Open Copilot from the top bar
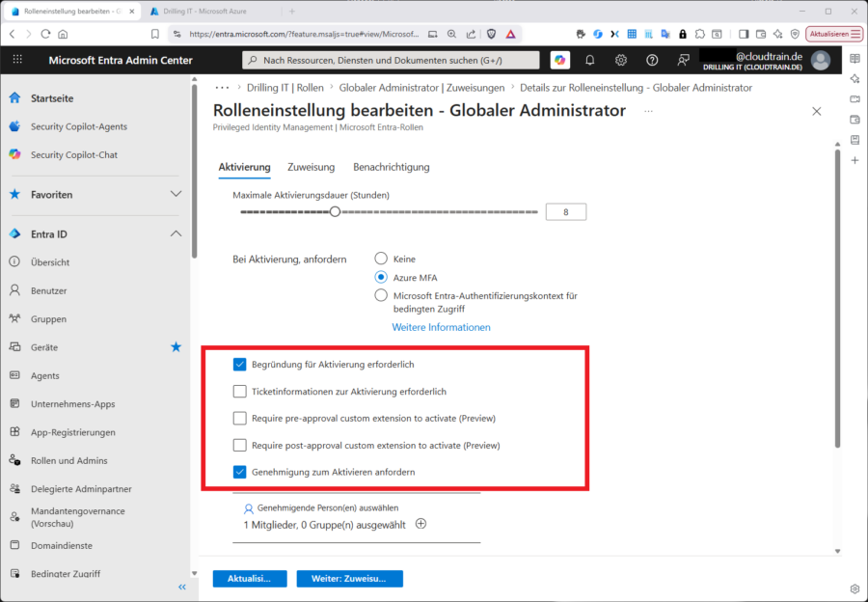The height and width of the screenshot is (602, 868). pyautogui.click(x=559, y=60)
